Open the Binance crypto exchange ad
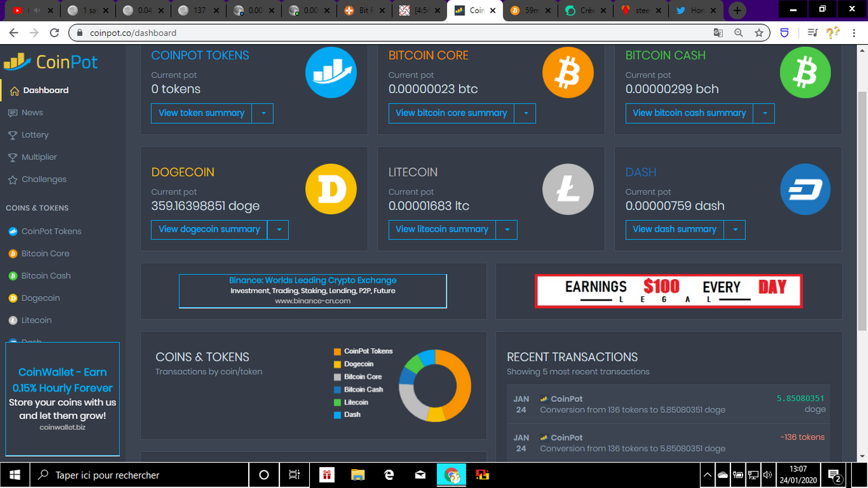868x488 pixels. (x=313, y=291)
